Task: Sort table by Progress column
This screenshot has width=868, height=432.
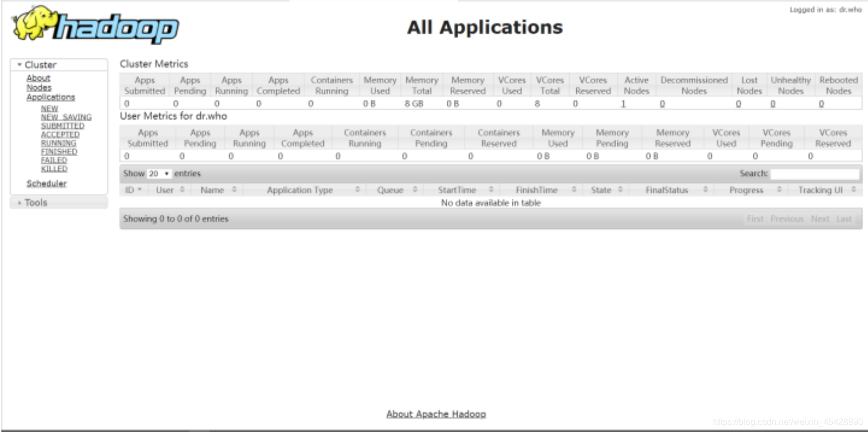Action: click(x=751, y=190)
